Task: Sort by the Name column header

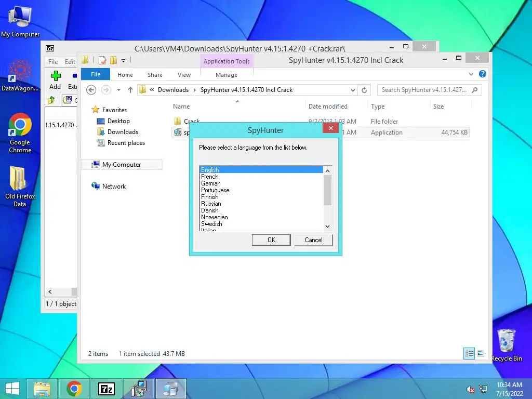Action: (x=181, y=107)
